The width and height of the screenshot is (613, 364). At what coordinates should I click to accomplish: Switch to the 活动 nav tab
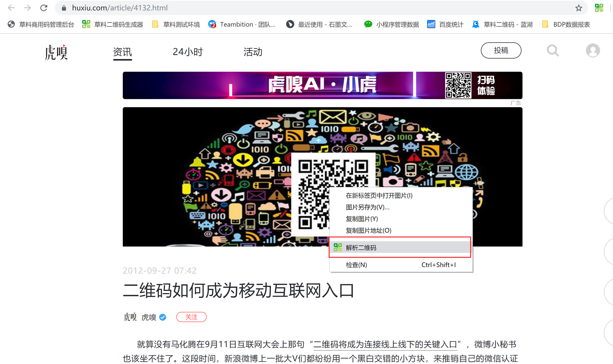tap(253, 52)
